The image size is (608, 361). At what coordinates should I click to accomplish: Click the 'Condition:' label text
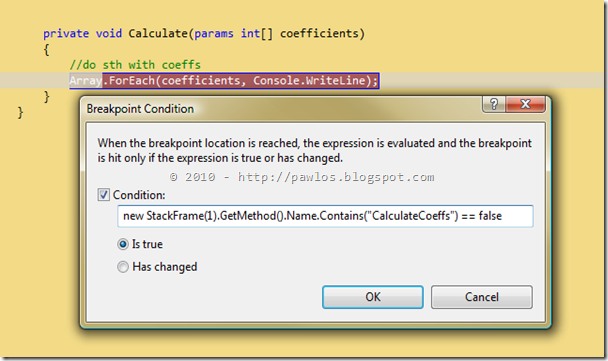139,195
